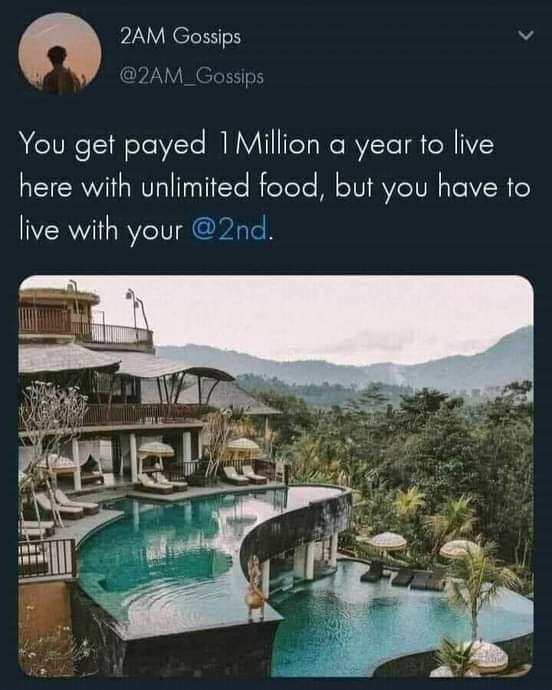Viewport: 552px width, 690px height.
Task: Click the 2AM Gossips display name
Action: click(180, 36)
